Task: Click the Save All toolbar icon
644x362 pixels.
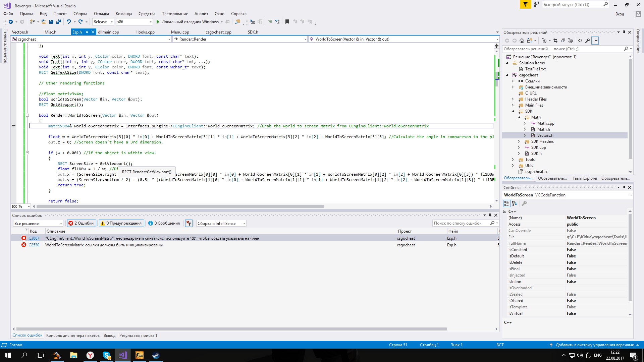Action: [59, 22]
